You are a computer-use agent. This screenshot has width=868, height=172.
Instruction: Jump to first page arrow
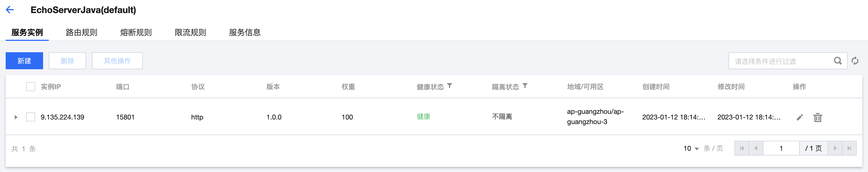click(742, 148)
